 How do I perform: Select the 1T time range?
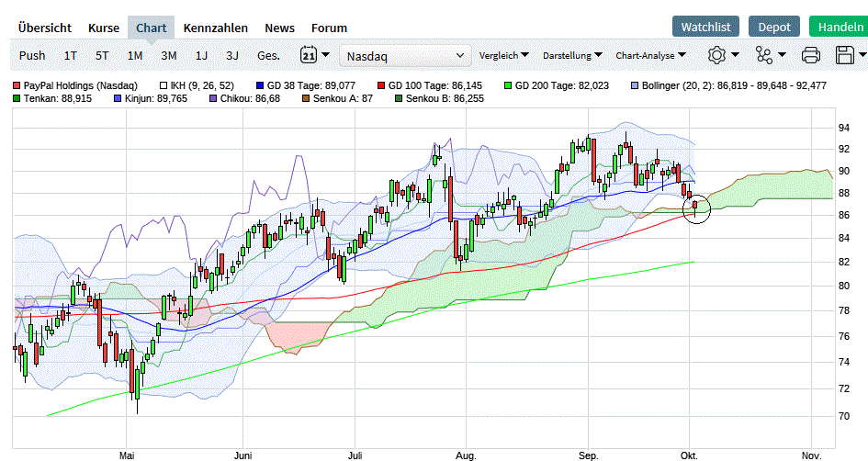(x=71, y=55)
